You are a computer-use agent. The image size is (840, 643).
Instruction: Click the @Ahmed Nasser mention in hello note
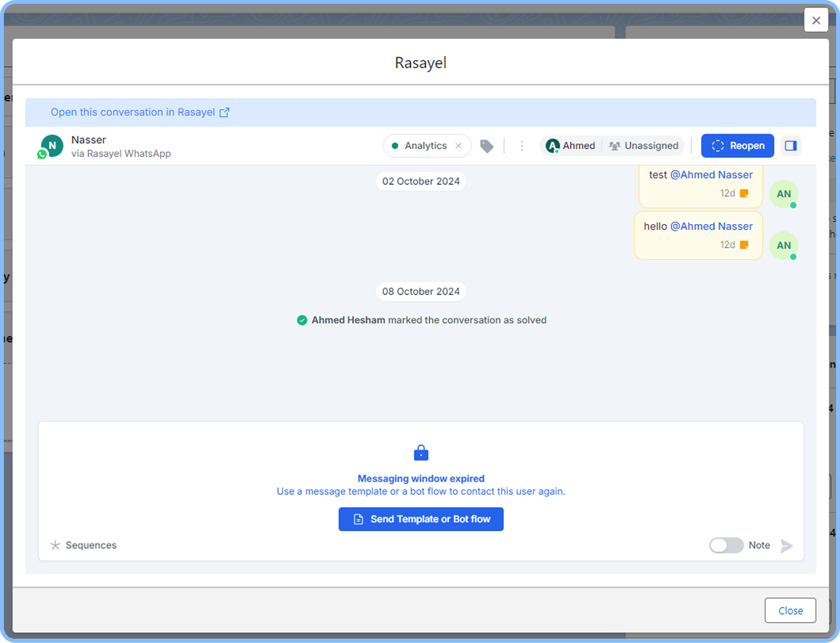[711, 226]
